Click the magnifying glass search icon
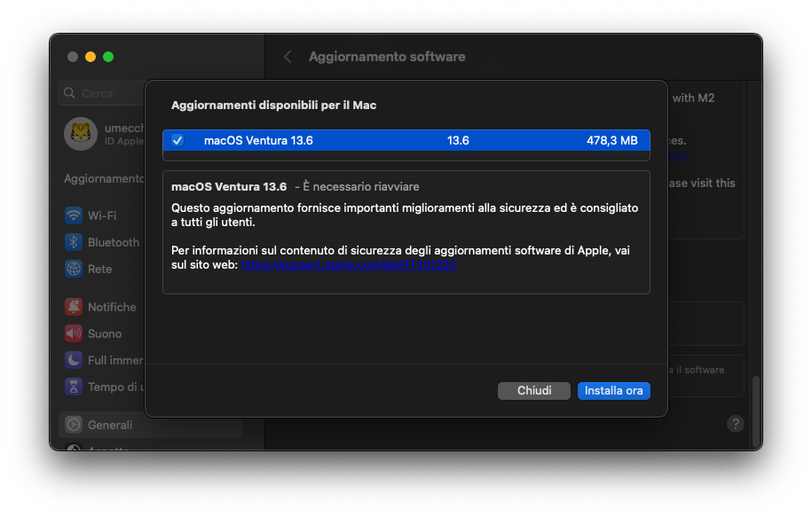This screenshot has height=516, width=812. tap(69, 93)
